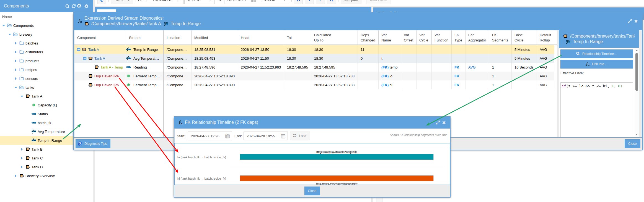Close the Diagnostics dialog with its Close button
The width and height of the screenshot is (644, 202).
(632, 144)
